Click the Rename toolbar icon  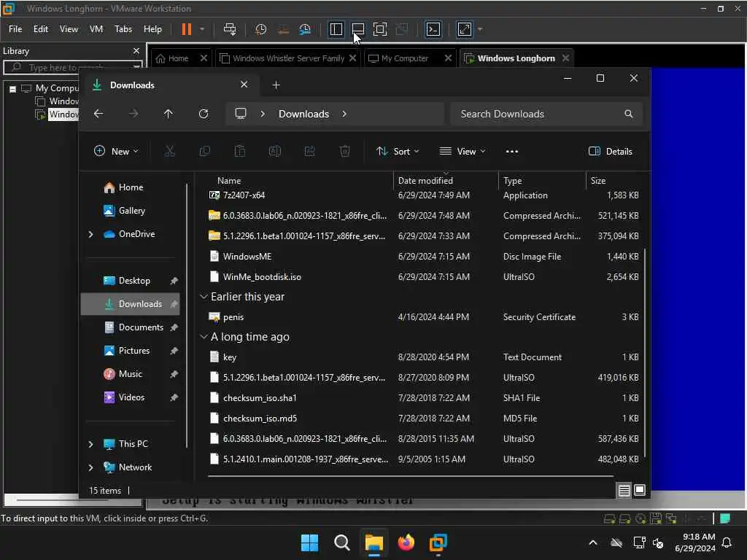pos(275,152)
